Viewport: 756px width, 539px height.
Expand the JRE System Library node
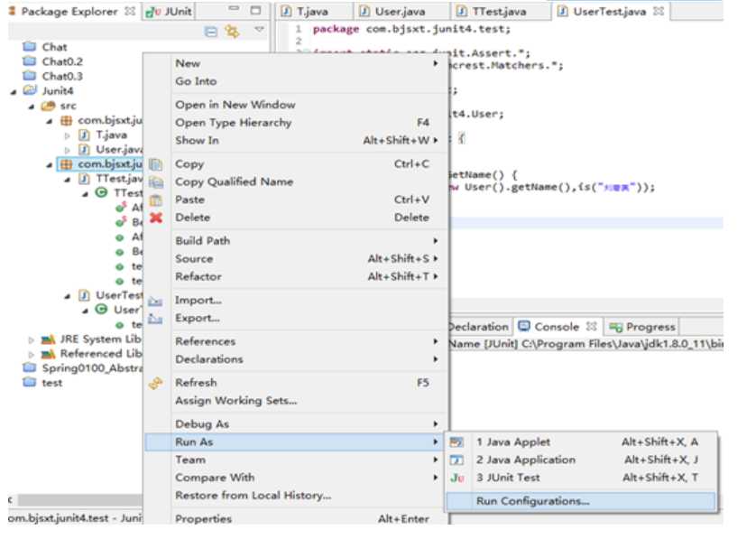point(32,340)
